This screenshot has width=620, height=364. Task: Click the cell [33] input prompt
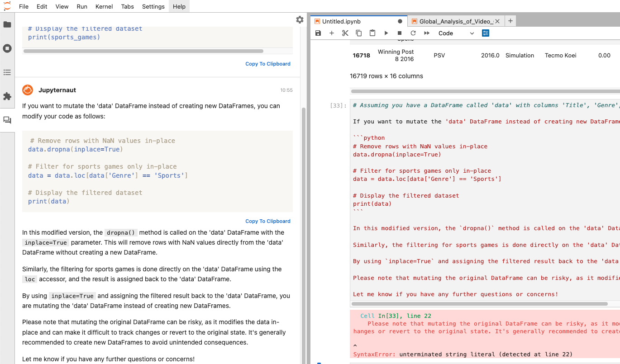pos(339,105)
